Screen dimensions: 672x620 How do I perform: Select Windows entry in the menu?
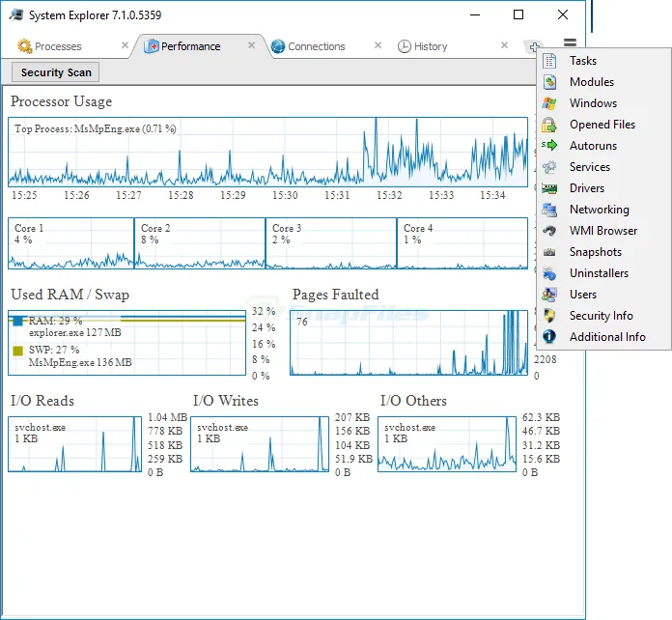coord(603,103)
